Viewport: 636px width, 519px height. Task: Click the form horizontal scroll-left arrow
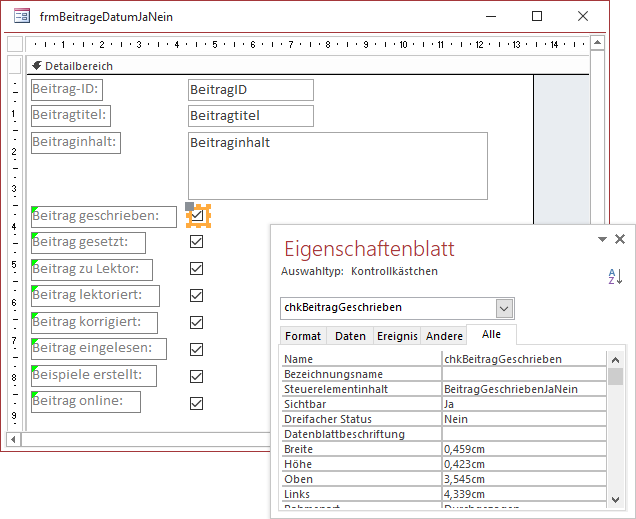(13, 439)
